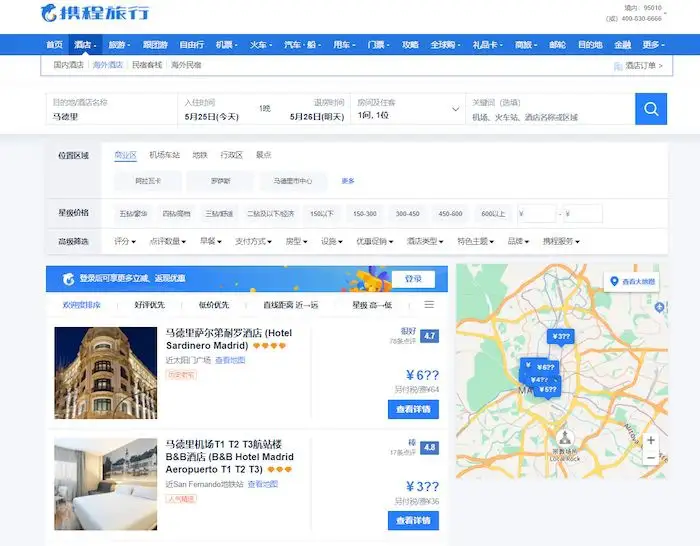Toggle the 四钻/高档 star filter
The image size is (700, 546).
pyautogui.click(x=176, y=214)
